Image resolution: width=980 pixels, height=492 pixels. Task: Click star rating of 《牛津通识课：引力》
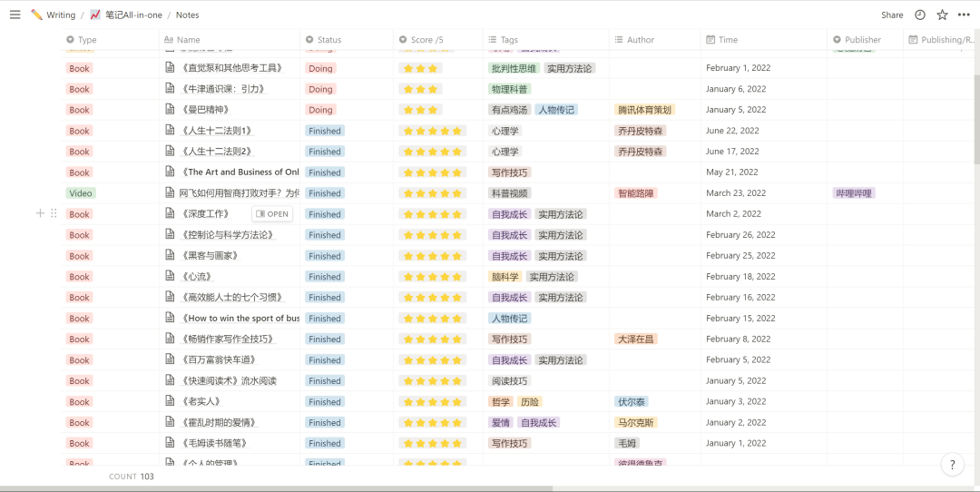pyautogui.click(x=421, y=89)
